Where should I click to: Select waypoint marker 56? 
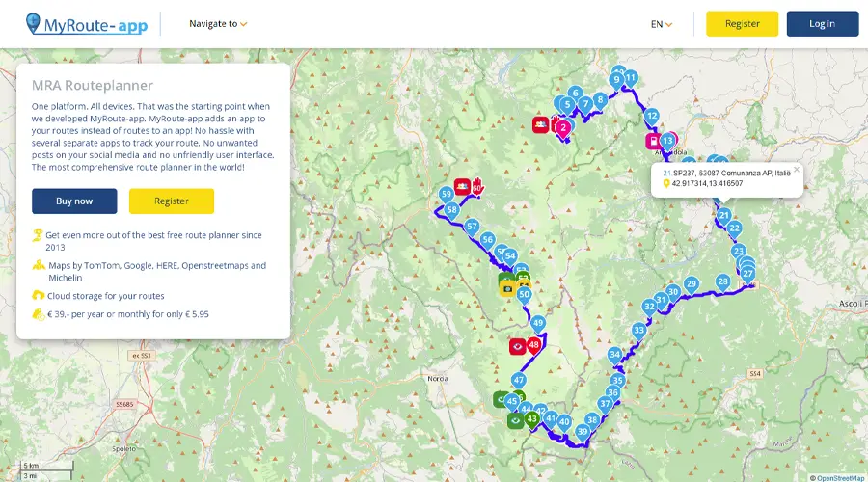pos(487,240)
